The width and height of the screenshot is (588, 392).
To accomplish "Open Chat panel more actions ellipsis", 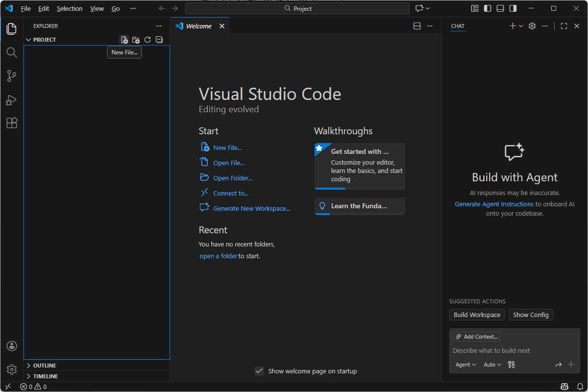I will pyautogui.click(x=545, y=26).
